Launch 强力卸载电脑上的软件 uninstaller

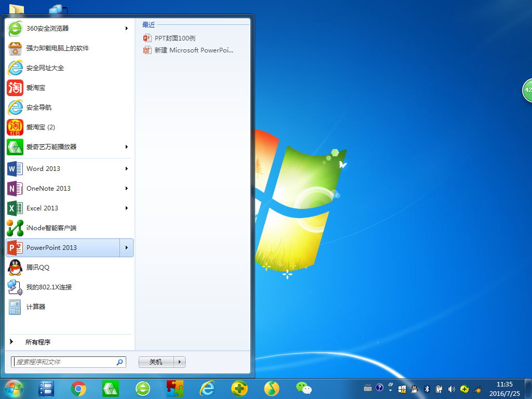coord(69,48)
